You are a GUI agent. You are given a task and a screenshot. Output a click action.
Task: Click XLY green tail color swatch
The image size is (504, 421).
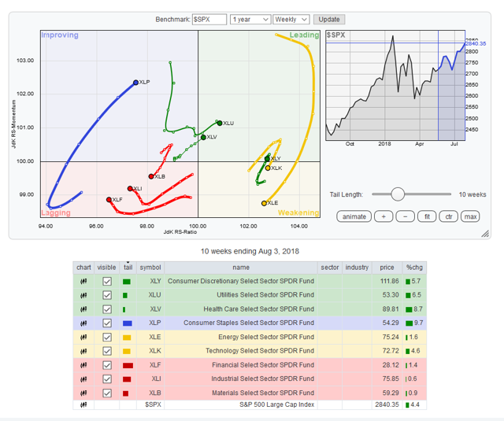(127, 282)
